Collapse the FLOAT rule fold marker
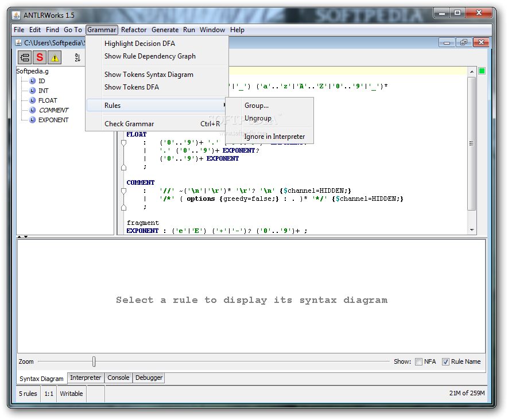This screenshot has width=508, height=420. 123,143
